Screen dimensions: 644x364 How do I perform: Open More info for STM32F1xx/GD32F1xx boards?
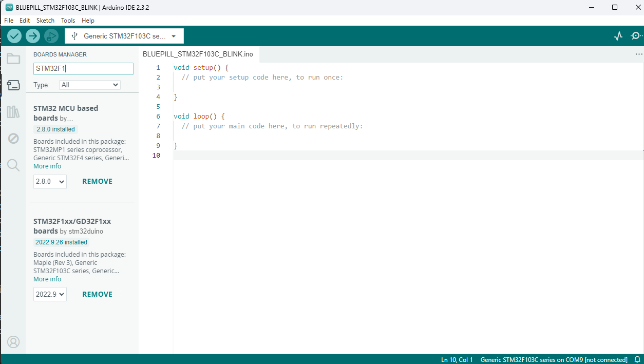tap(47, 279)
